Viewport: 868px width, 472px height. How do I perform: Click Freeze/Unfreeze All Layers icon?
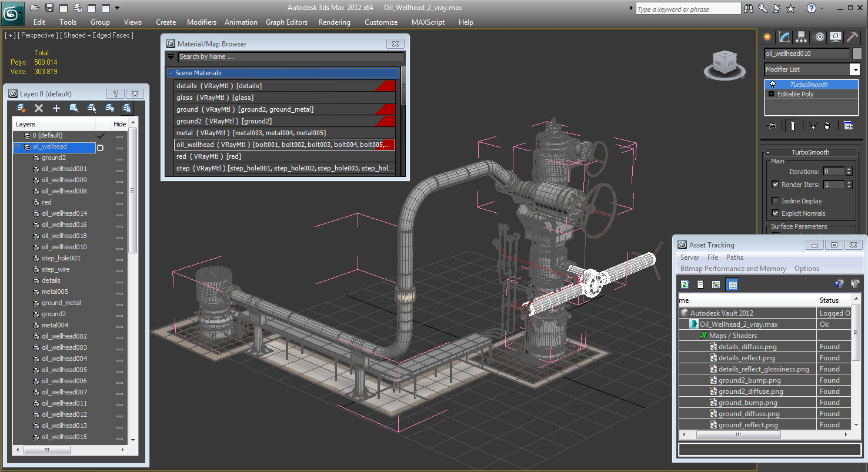(x=126, y=108)
